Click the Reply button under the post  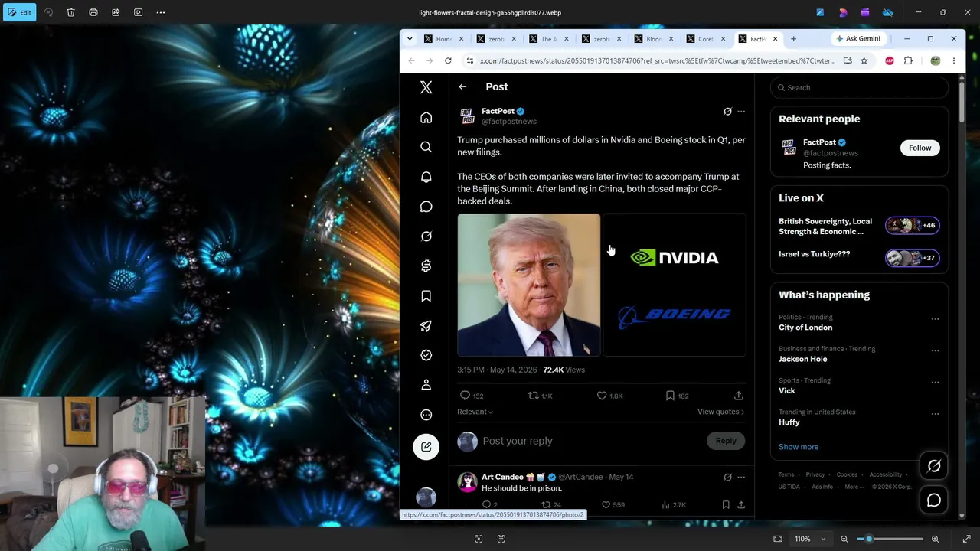(x=726, y=441)
